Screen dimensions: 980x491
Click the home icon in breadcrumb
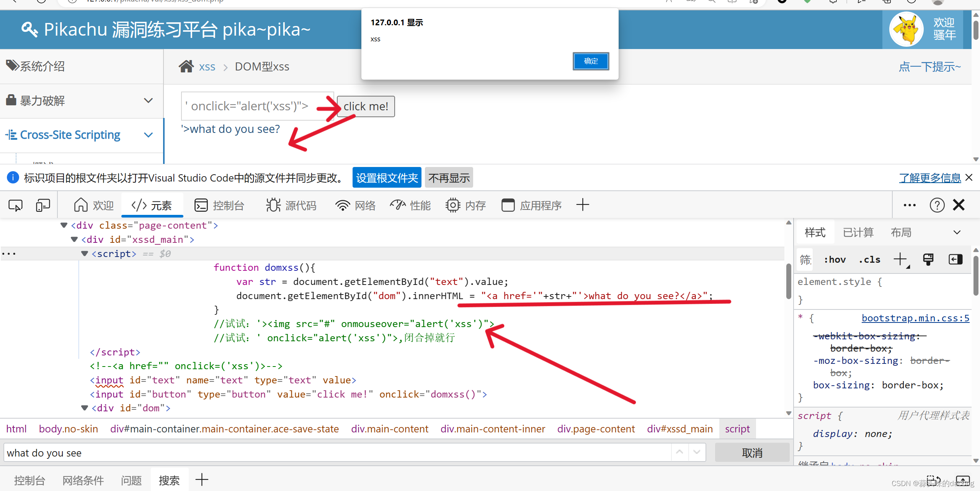click(x=186, y=66)
